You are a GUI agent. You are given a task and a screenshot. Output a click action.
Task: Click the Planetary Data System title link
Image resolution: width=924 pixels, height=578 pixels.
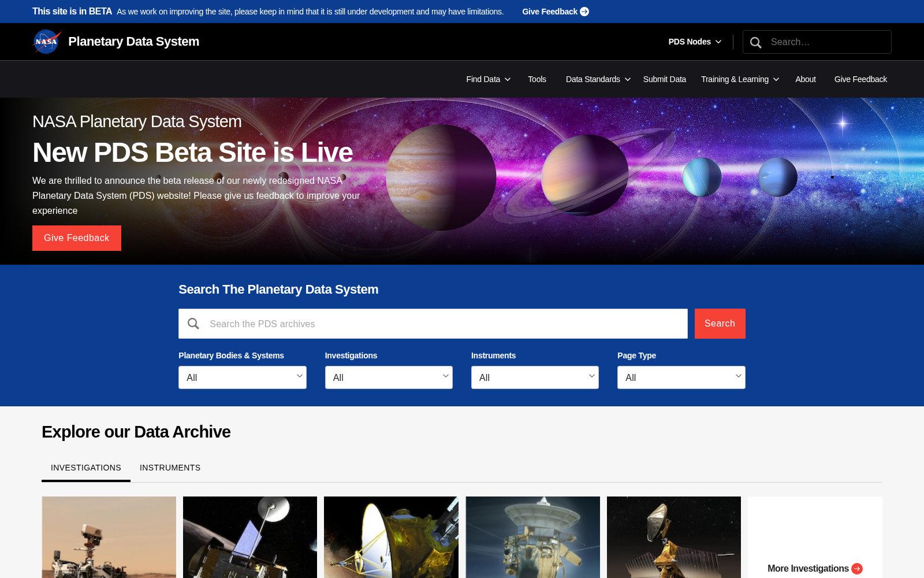[133, 42]
